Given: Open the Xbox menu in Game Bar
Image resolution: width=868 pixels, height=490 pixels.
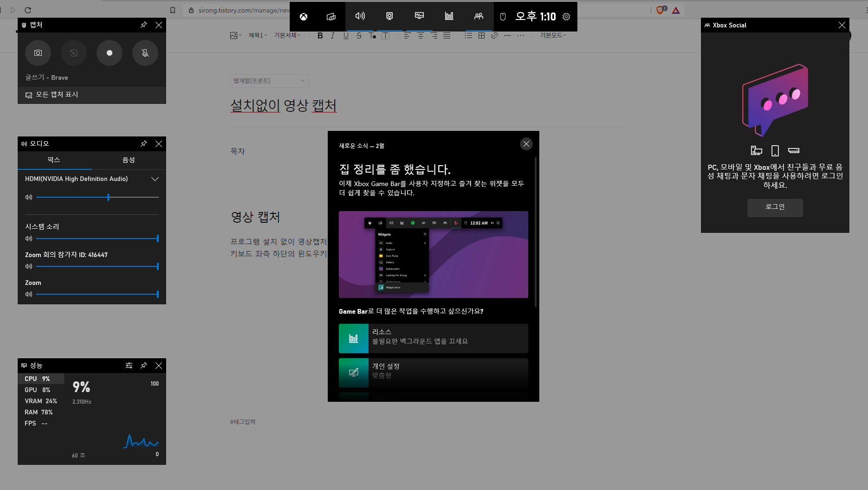Looking at the screenshot, I should pyautogui.click(x=304, y=17).
